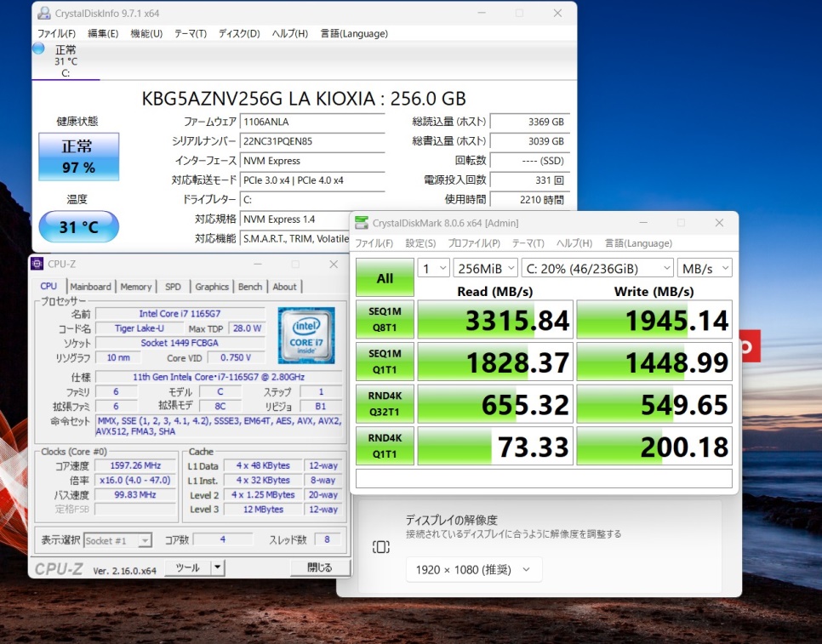This screenshot has height=644, width=822.
Task: Minimize the CrystalDiskMark window
Action: click(643, 223)
